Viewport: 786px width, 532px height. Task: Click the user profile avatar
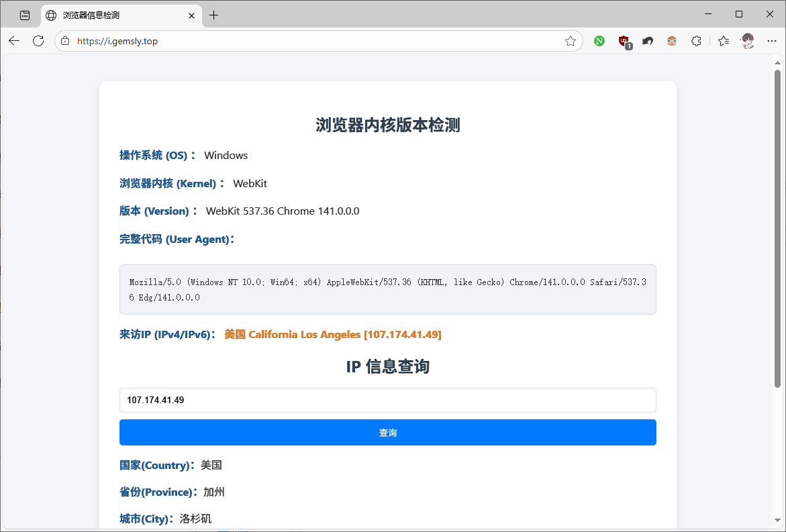[x=747, y=41]
